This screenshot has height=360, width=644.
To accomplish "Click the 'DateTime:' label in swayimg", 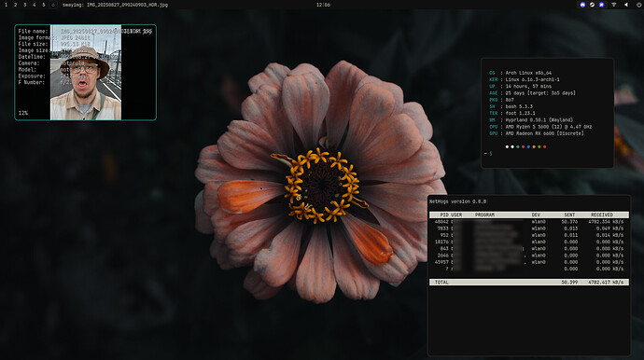I will [x=32, y=57].
